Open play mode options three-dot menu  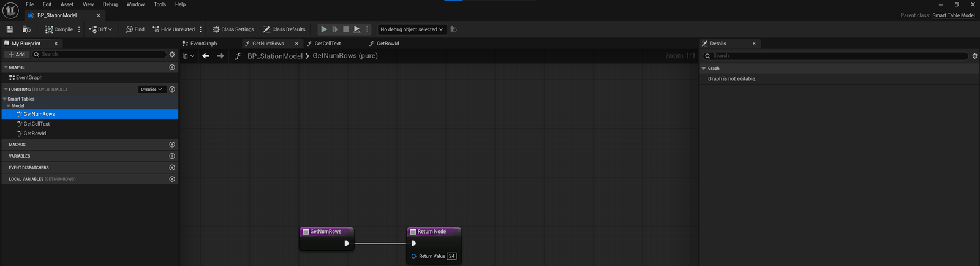pyautogui.click(x=367, y=29)
